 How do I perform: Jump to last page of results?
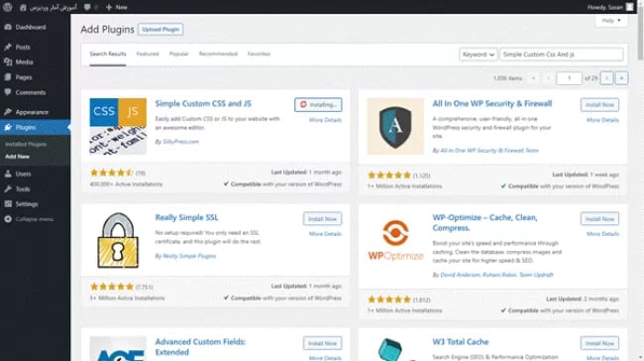tap(621, 78)
